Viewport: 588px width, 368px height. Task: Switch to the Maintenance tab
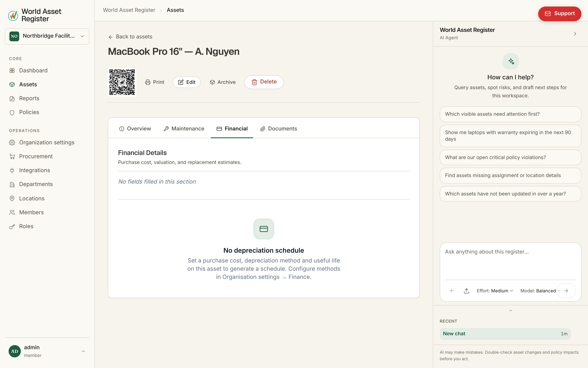pos(184,129)
